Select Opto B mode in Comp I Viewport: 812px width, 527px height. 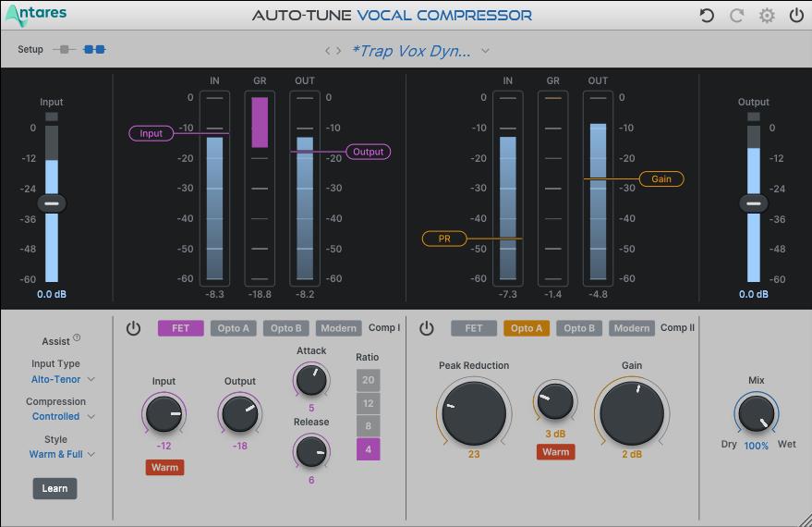[x=285, y=328]
